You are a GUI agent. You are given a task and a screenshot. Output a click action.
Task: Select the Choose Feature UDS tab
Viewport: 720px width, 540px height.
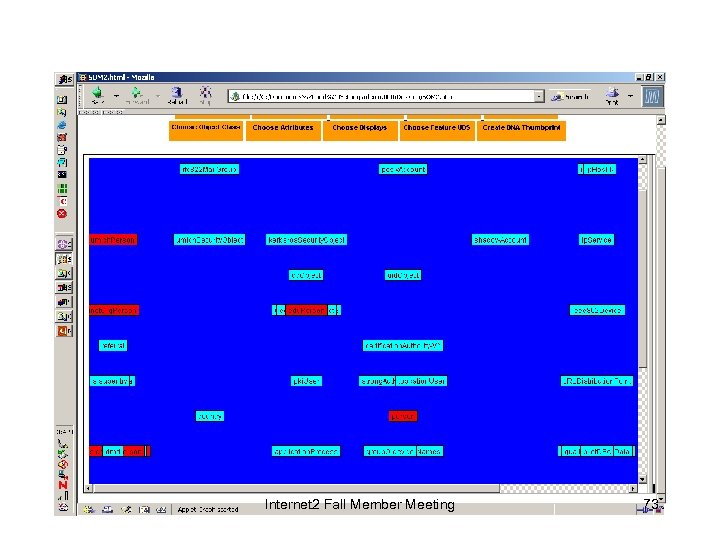437,130
